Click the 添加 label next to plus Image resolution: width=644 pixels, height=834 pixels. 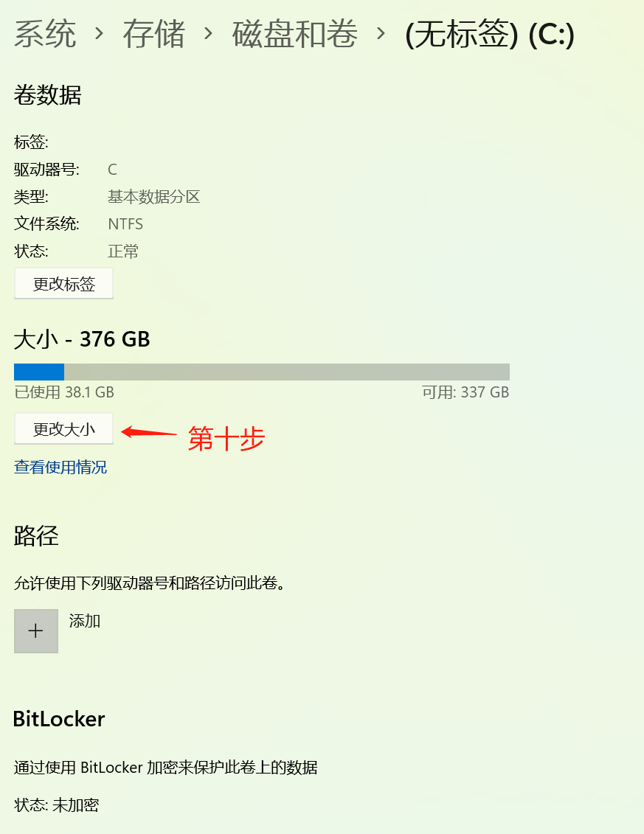click(x=85, y=621)
